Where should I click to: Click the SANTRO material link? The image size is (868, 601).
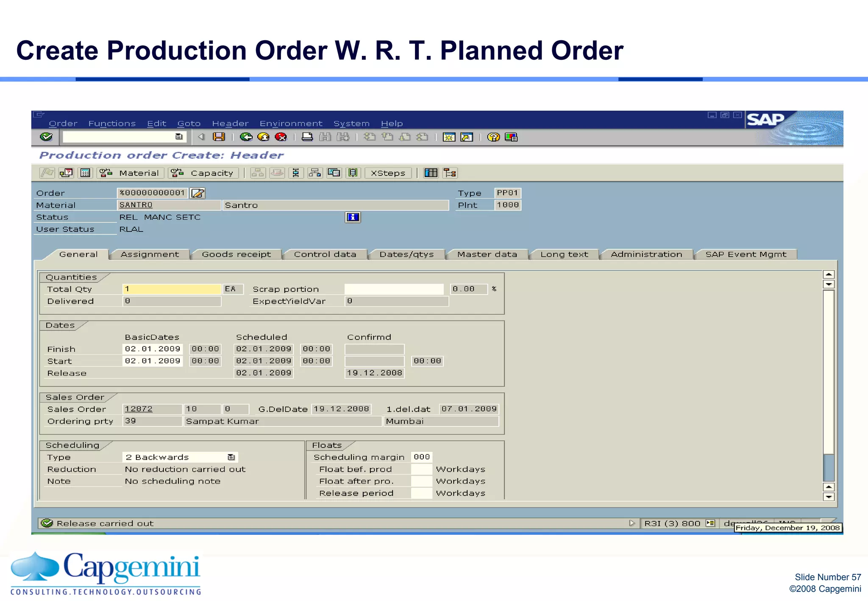coord(136,205)
